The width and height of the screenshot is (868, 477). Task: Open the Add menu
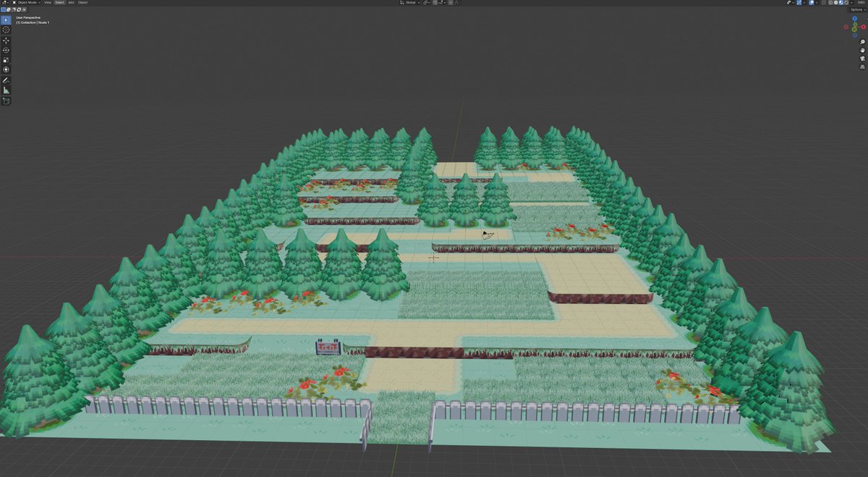(x=71, y=3)
